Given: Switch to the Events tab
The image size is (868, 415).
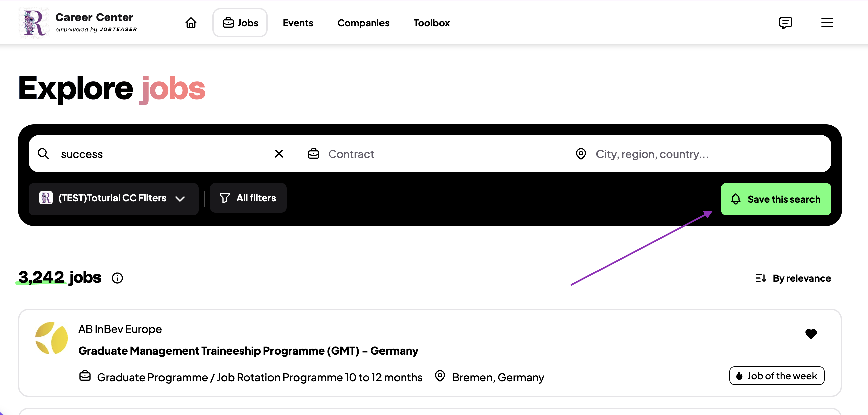Looking at the screenshot, I should point(298,23).
